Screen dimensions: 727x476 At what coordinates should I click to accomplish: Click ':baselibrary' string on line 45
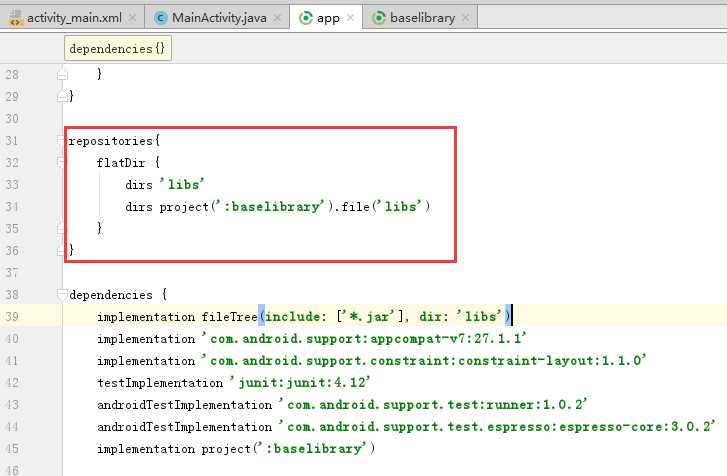pos(314,449)
